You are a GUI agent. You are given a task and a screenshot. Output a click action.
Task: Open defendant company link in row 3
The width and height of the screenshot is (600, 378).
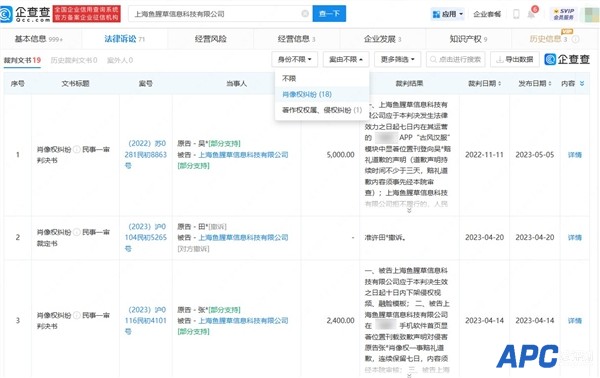(243, 321)
